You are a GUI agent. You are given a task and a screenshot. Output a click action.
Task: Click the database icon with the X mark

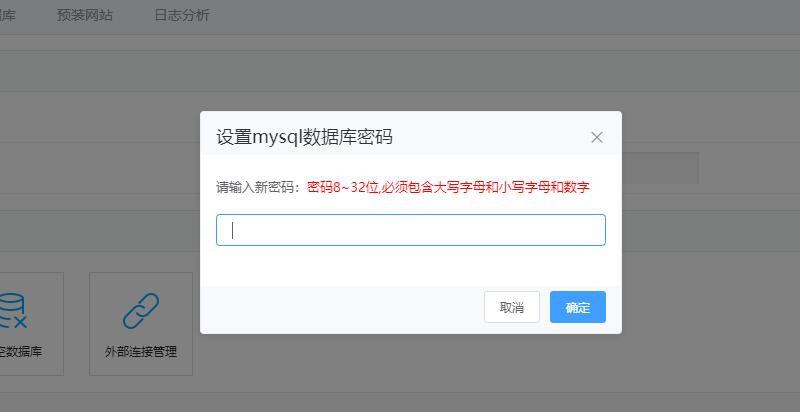tap(14, 311)
